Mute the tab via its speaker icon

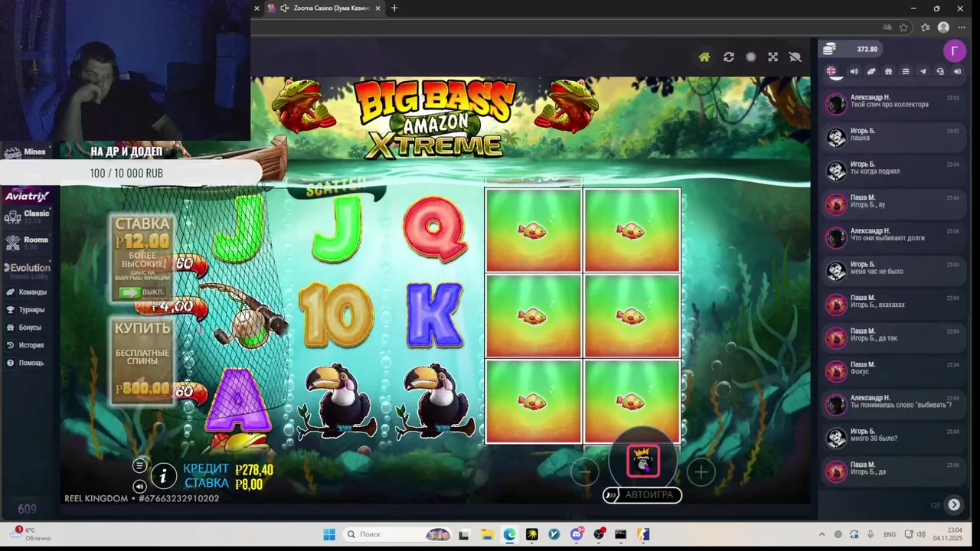tap(285, 8)
